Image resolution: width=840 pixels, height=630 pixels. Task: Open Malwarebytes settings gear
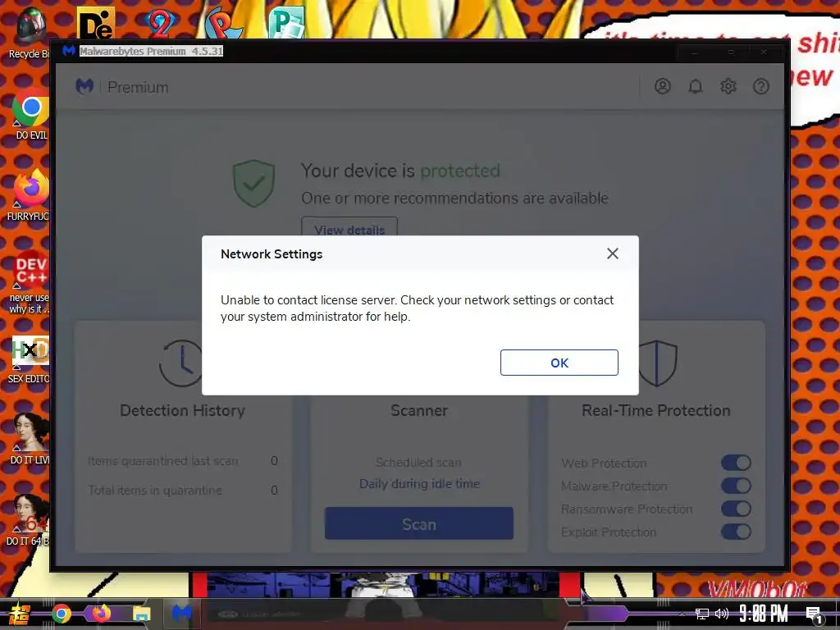click(728, 86)
